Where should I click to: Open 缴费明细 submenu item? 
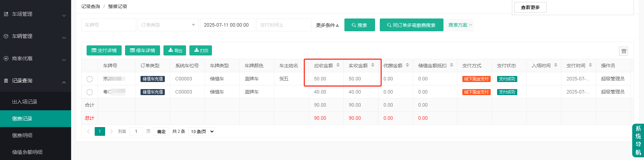tap(35, 135)
